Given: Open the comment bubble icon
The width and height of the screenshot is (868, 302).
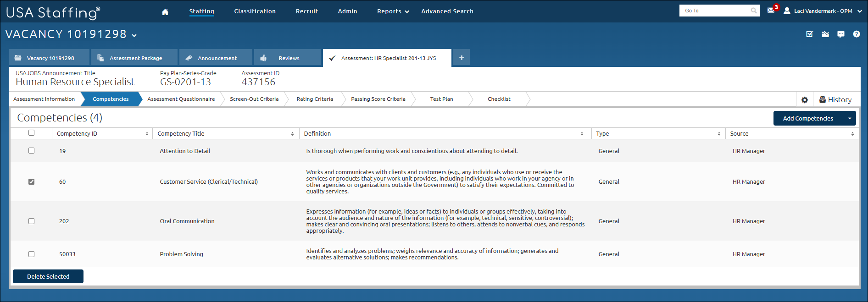Looking at the screenshot, I should [x=841, y=34].
